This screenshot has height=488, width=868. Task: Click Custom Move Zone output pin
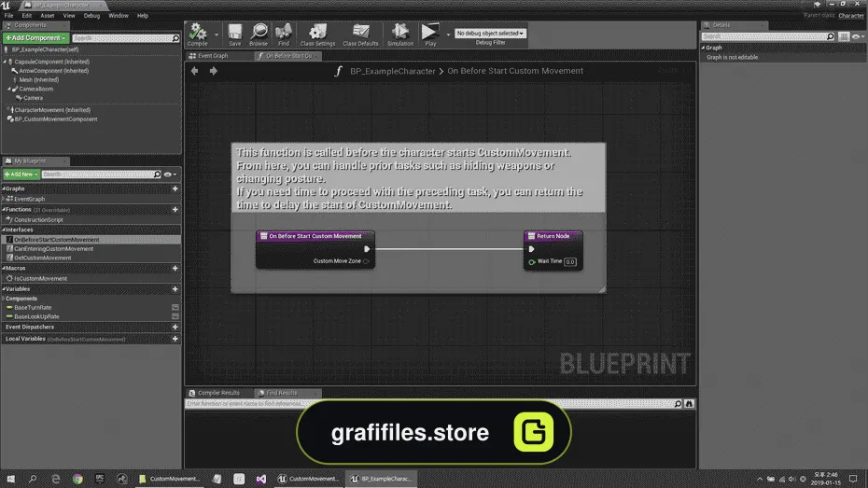366,261
